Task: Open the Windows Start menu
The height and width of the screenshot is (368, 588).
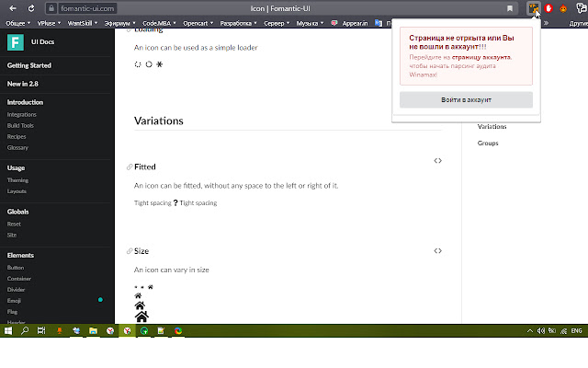Action: tap(8, 331)
